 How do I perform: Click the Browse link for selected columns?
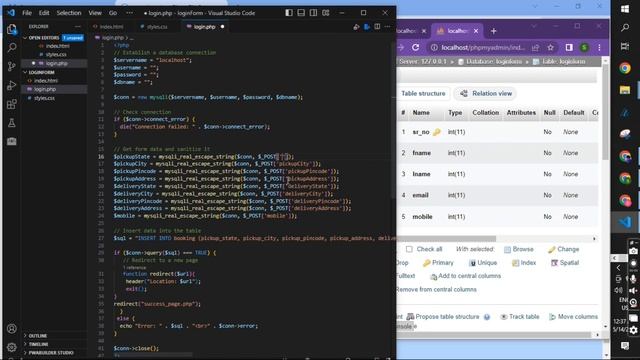coord(519,249)
